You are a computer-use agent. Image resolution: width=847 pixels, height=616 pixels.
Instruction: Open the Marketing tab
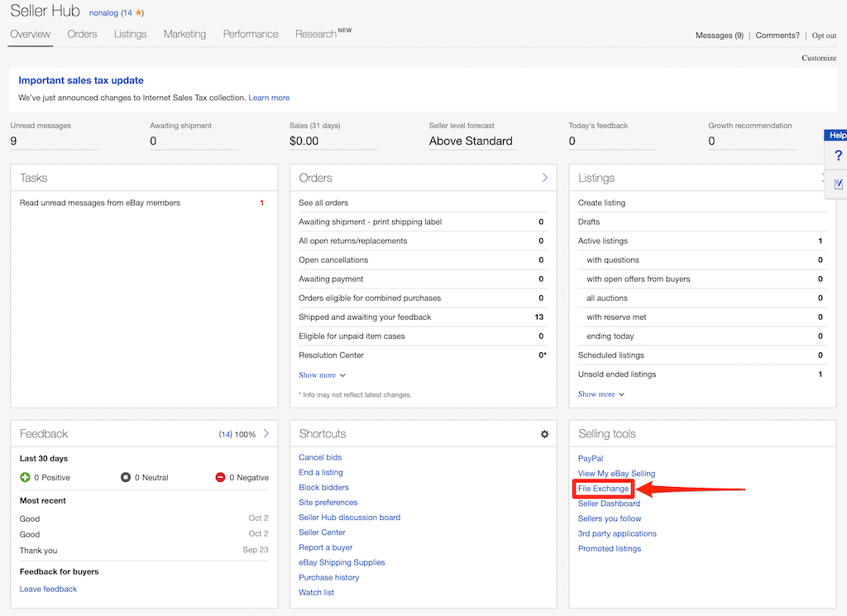tap(184, 34)
